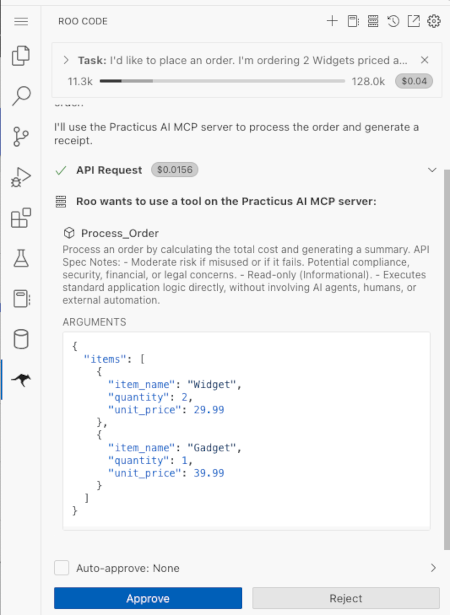Click the "Widget" item name value
Screen dimensions: 450x615
tap(211, 384)
